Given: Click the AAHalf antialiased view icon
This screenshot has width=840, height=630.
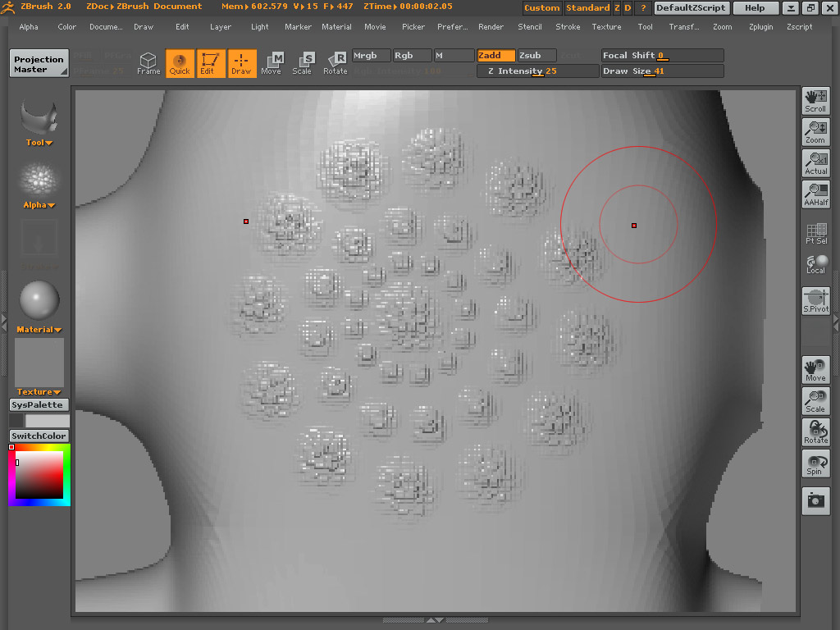Looking at the screenshot, I should click(815, 194).
